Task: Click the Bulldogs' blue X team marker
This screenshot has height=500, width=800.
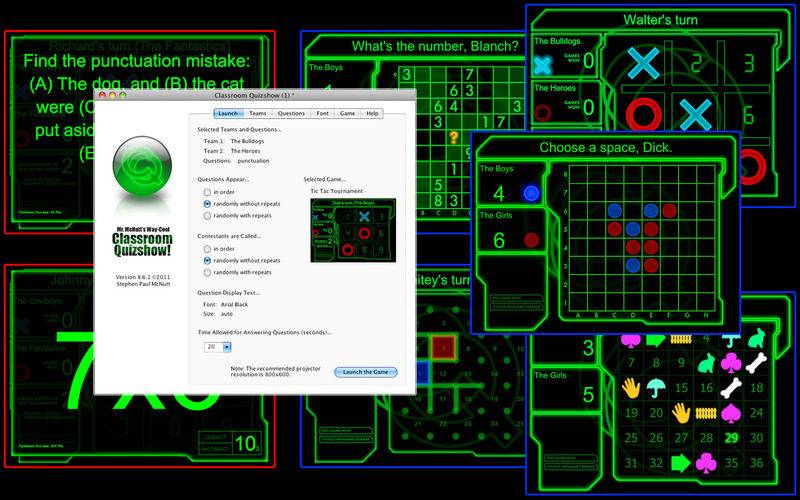Action: 543,65
